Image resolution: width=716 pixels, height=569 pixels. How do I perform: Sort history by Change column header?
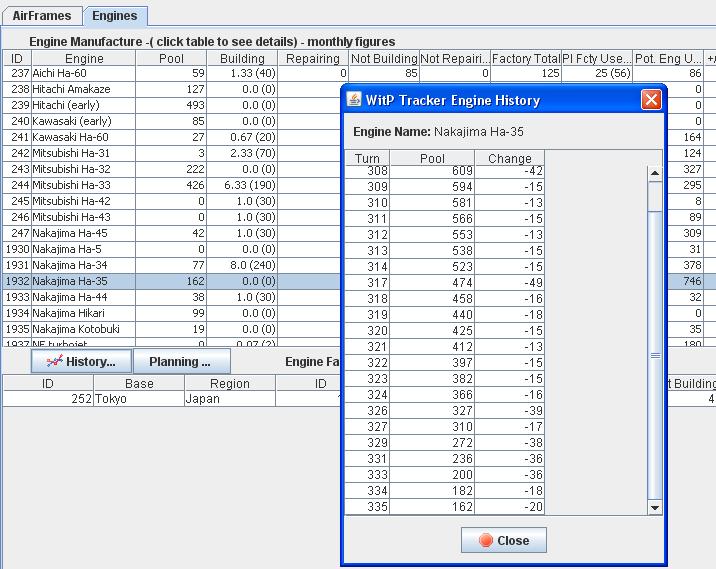510,158
